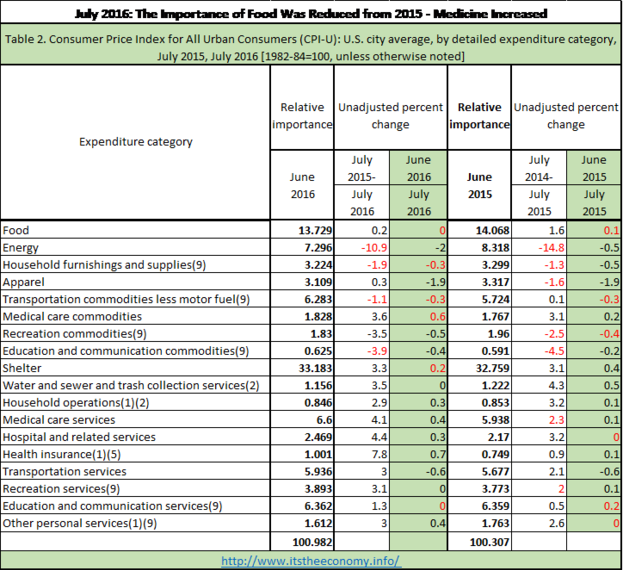
Task: Click the 'July 2016: The Importance of Food' heading
Action: click(311, 14)
